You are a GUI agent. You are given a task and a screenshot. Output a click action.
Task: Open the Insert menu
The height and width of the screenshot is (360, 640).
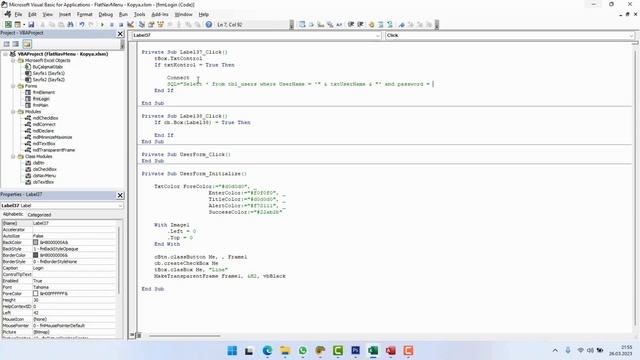pos(65,14)
